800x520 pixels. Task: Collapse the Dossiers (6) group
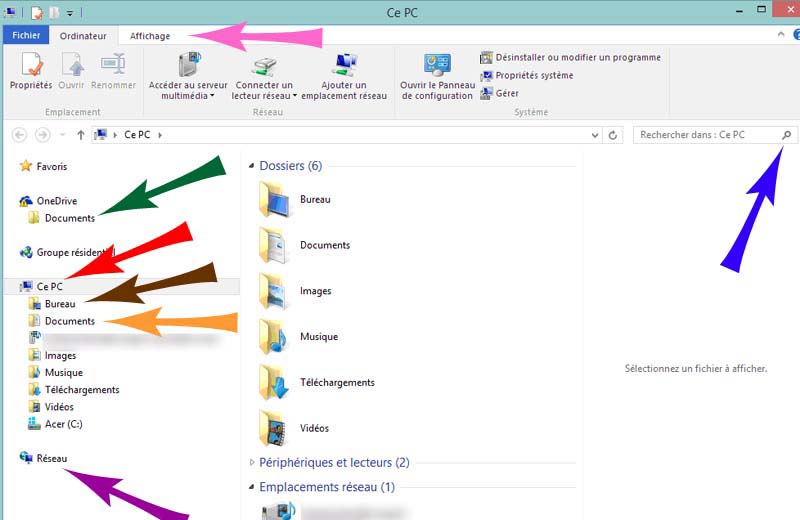[x=251, y=166]
